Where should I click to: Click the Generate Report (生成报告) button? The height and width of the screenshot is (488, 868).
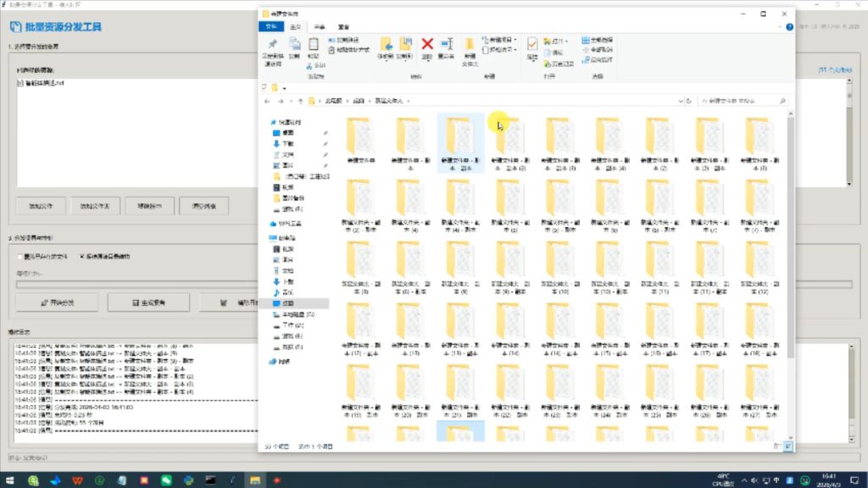point(148,302)
